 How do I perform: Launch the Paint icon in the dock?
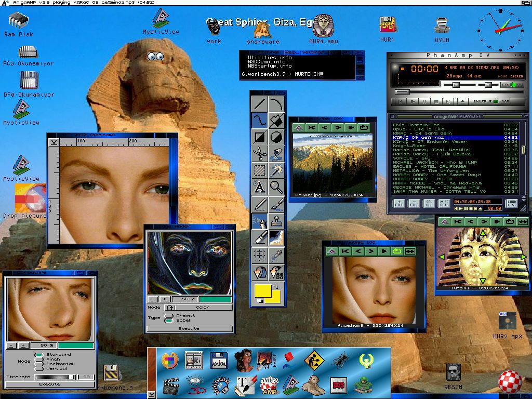267,361
